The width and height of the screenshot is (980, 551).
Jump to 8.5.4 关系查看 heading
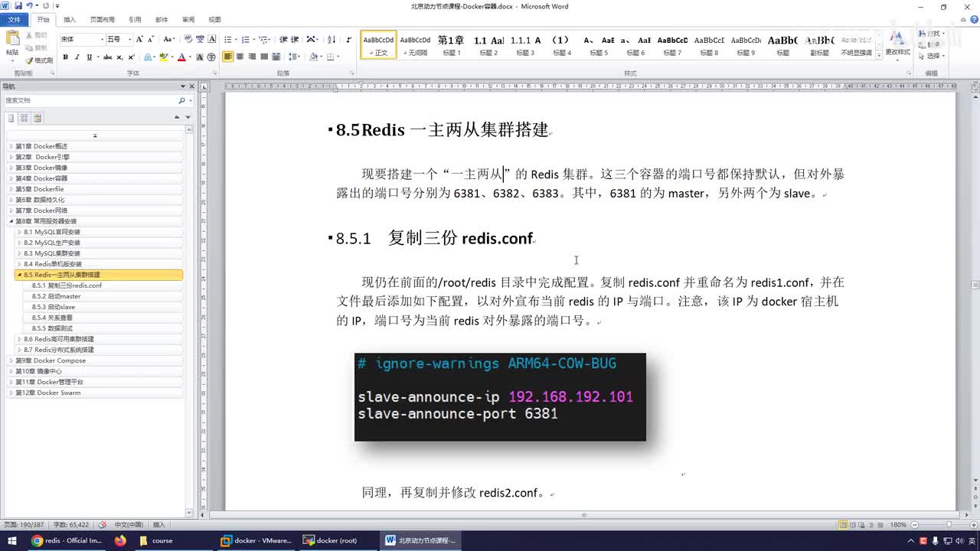[52, 318]
